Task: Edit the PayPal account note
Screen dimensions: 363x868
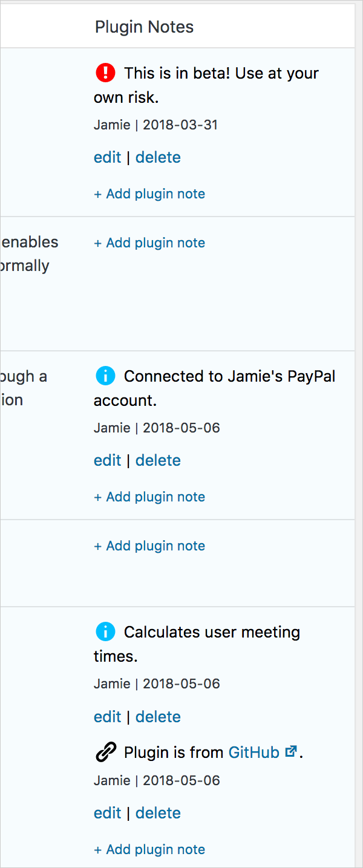Action: click(x=108, y=460)
